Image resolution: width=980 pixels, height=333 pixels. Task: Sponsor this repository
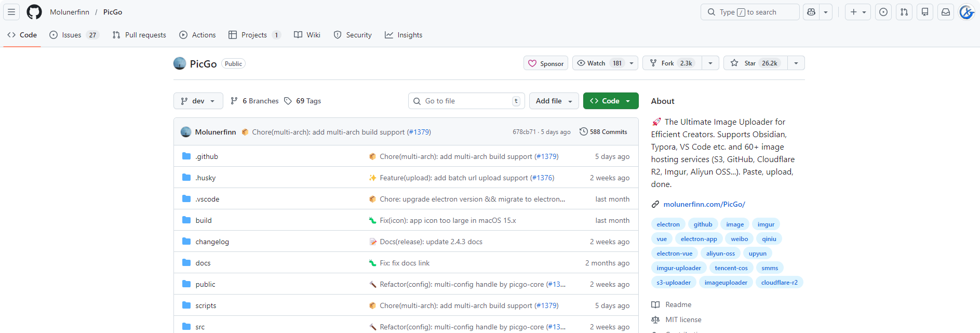tap(546, 63)
